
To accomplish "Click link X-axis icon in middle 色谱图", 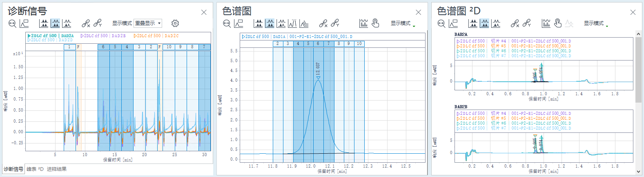I will coord(323,23).
